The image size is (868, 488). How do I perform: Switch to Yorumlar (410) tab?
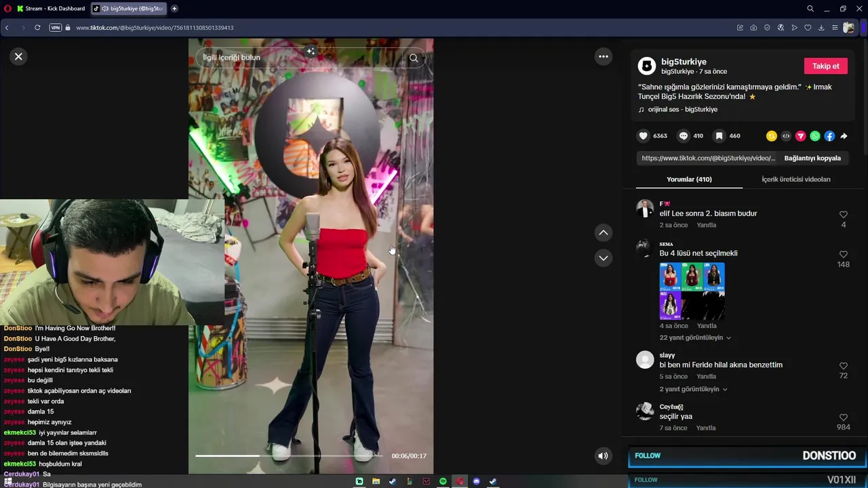tap(689, 179)
